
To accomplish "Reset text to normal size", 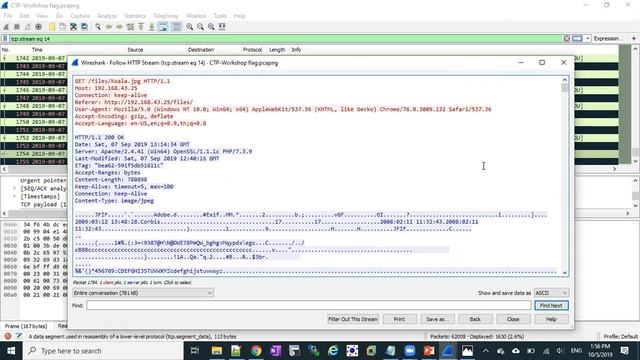I will coord(211,27).
